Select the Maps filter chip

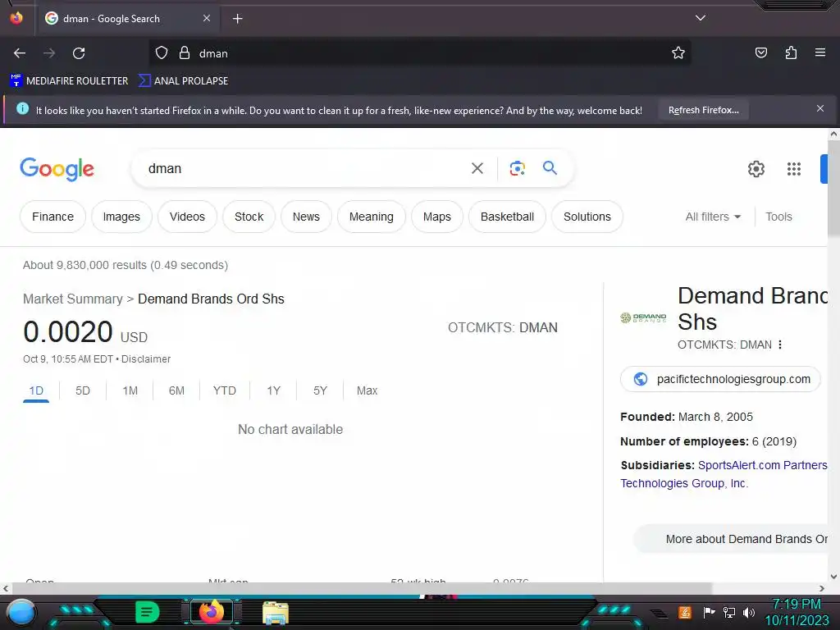click(436, 217)
